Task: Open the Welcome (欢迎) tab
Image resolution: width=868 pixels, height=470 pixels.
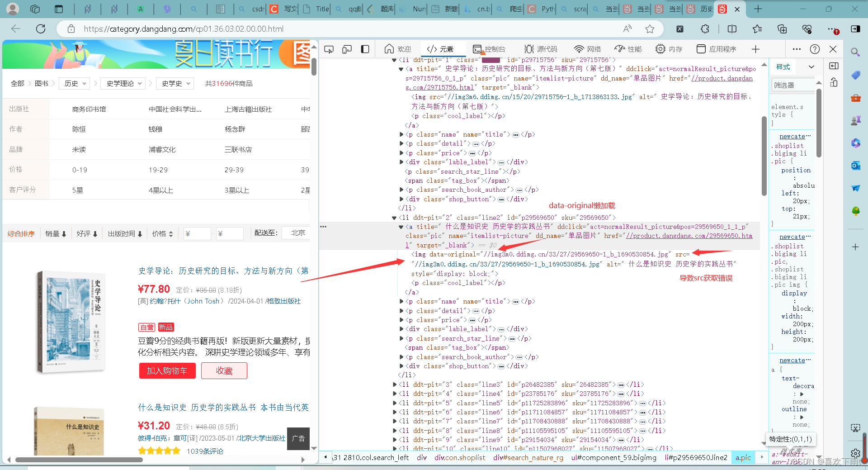Action: [398, 49]
